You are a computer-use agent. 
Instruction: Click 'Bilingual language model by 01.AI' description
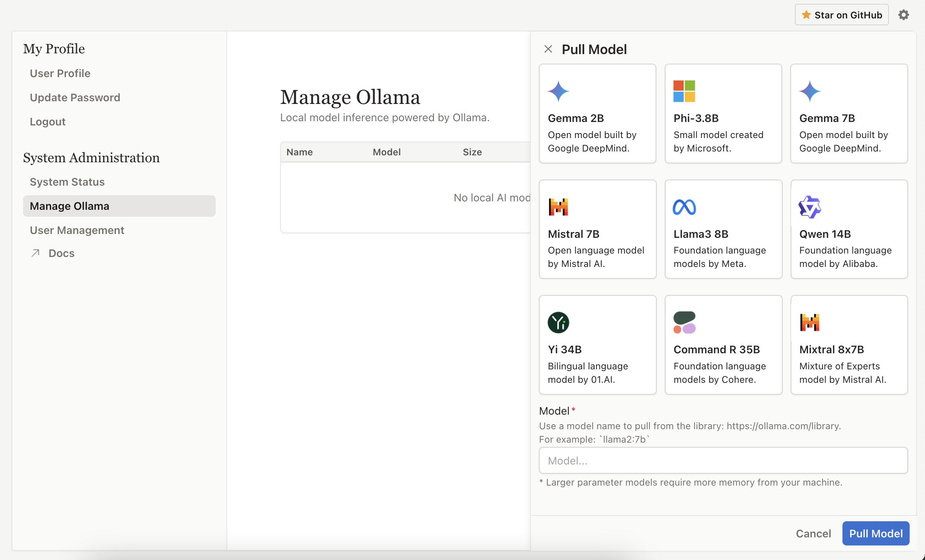[588, 373]
